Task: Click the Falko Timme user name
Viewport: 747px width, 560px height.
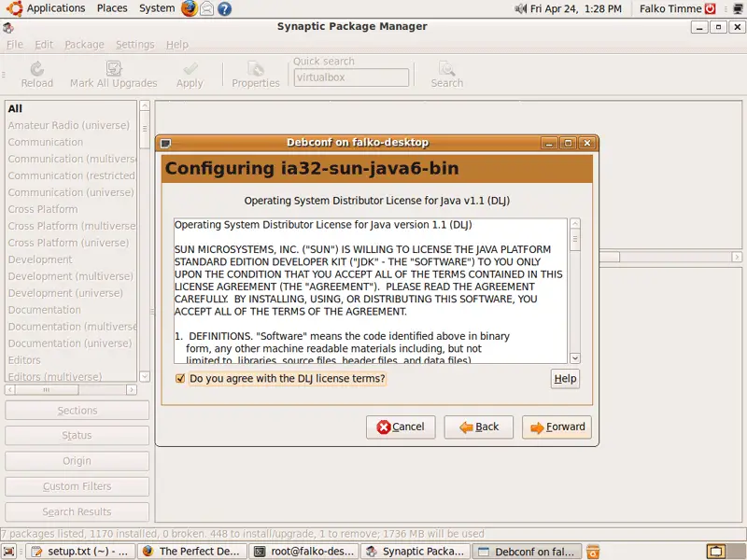Action: [670, 8]
